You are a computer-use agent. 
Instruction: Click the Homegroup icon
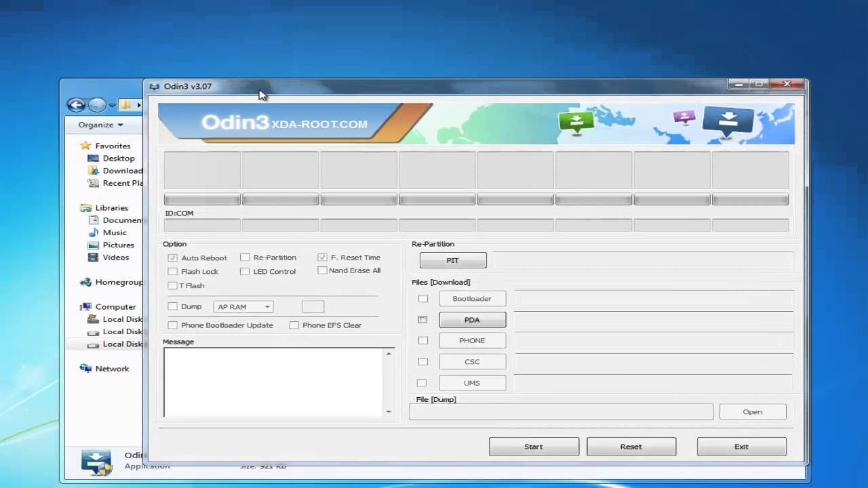pyautogui.click(x=85, y=282)
